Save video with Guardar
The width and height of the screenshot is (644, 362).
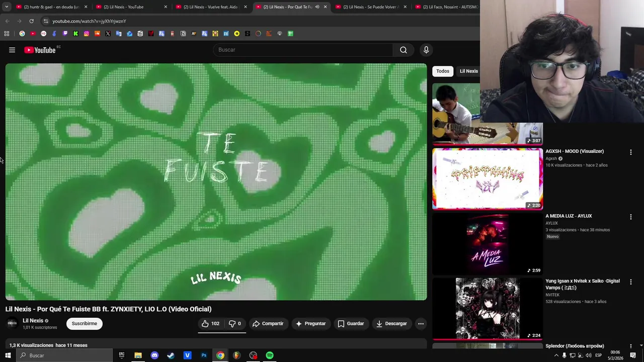351,323
